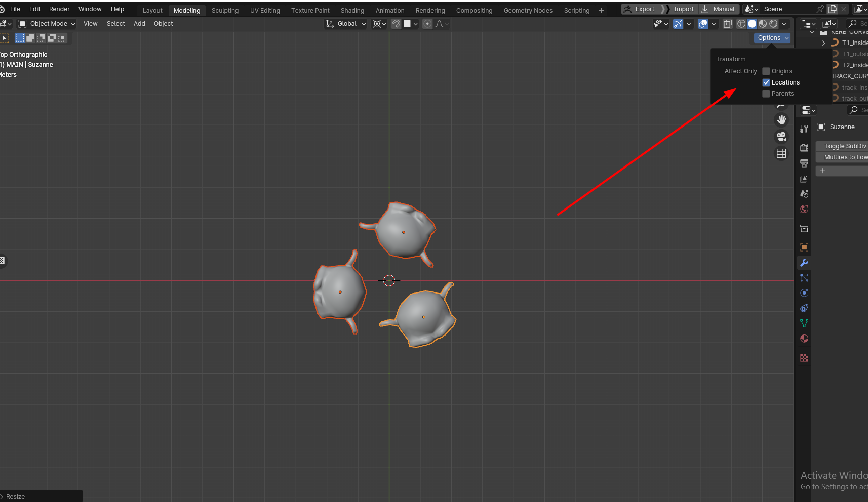Image resolution: width=868 pixels, height=502 pixels.
Task: Open the Render menu
Action: tap(59, 9)
